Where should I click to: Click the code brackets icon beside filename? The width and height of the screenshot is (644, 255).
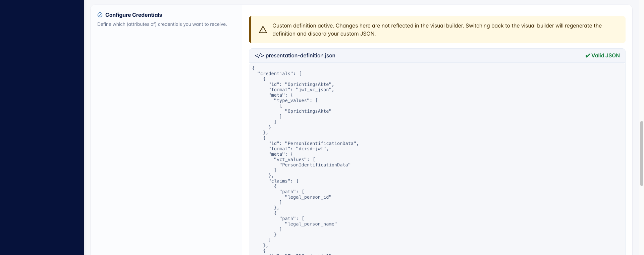[259, 56]
